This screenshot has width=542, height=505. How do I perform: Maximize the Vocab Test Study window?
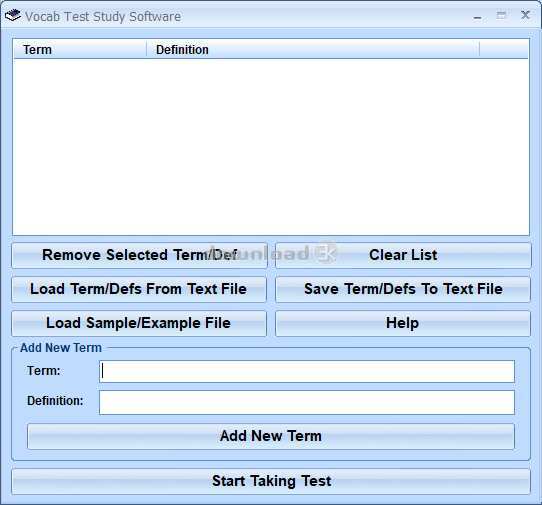[x=501, y=16]
